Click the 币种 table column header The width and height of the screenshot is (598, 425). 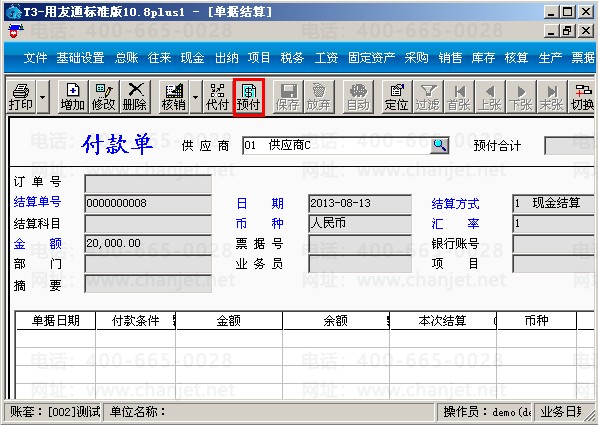click(x=537, y=320)
